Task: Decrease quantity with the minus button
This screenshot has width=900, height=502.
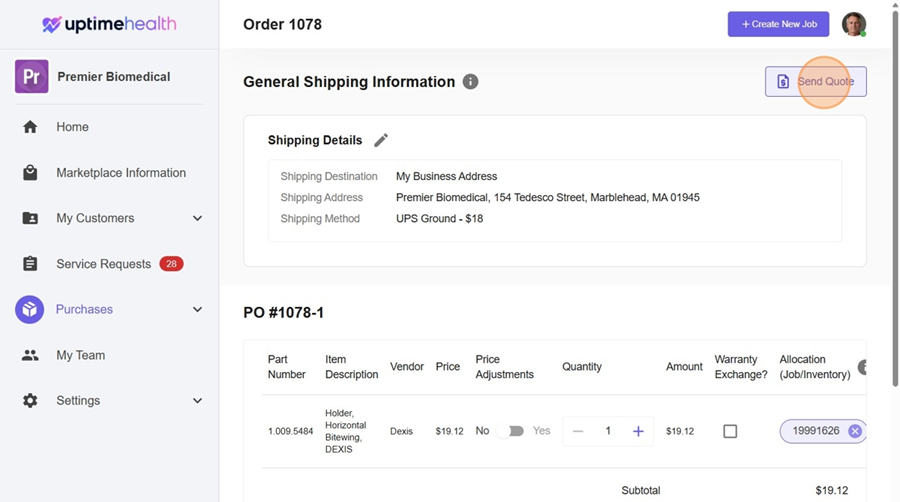Action: [578, 431]
